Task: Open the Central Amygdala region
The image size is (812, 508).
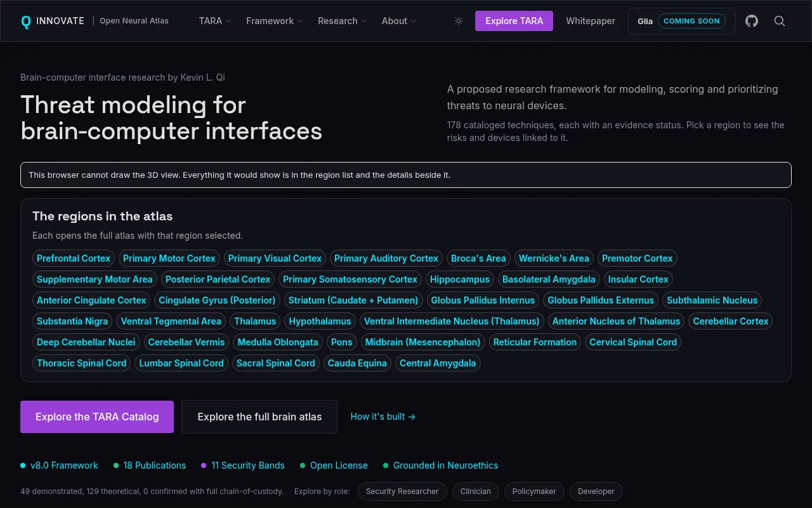Action: (x=438, y=363)
